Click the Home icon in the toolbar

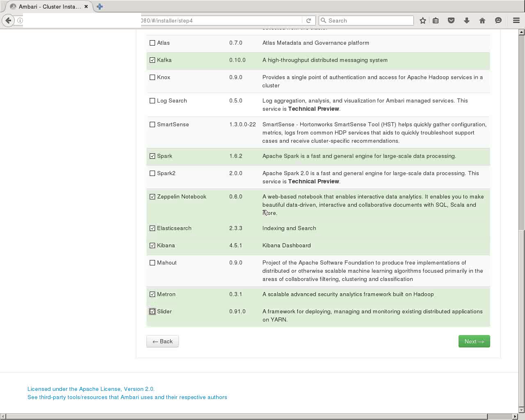[482, 20]
